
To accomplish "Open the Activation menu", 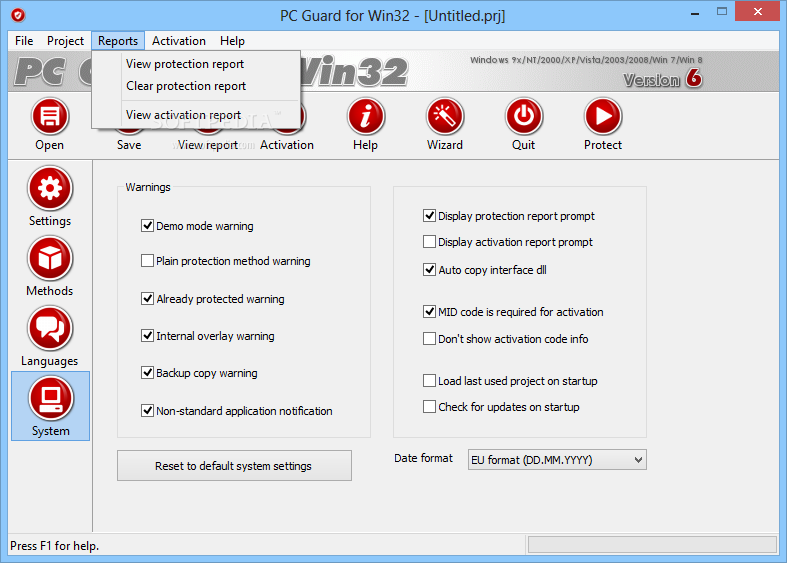I will (179, 41).
